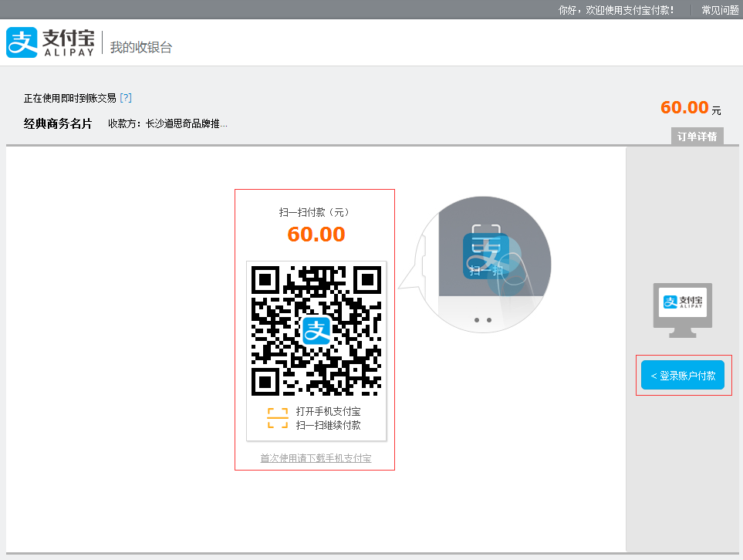The height and width of the screenshot is (560, 743).
Task: Click the orange scan bracket icon
Action: [277, 418]
